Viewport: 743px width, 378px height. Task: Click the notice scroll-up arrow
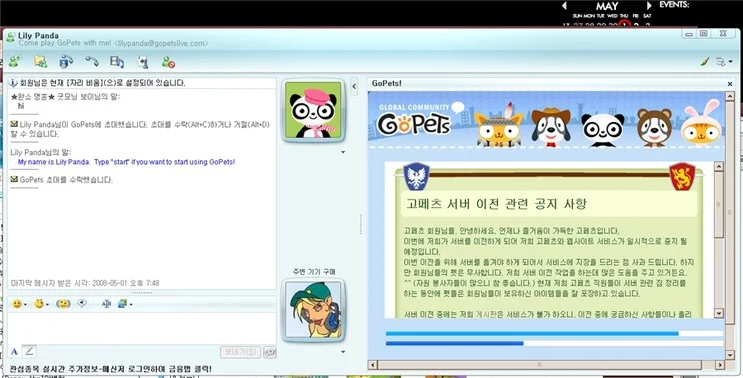[718, 166]
